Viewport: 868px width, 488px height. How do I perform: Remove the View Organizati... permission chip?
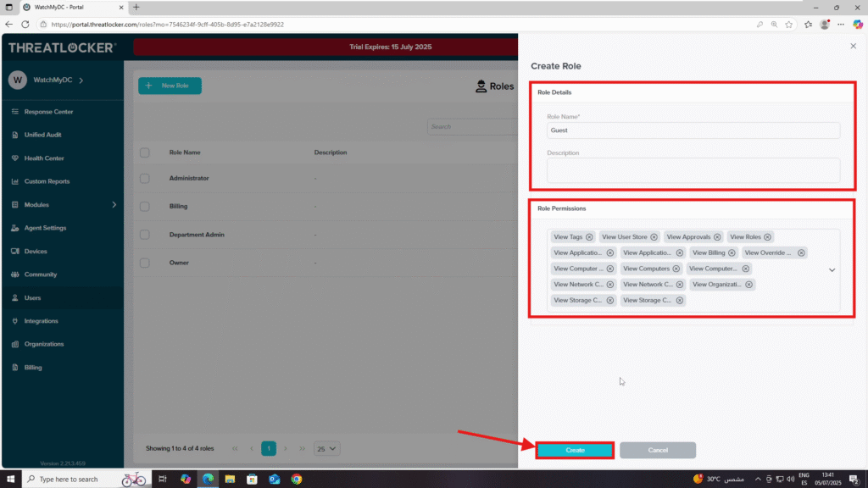coord(748,285)
